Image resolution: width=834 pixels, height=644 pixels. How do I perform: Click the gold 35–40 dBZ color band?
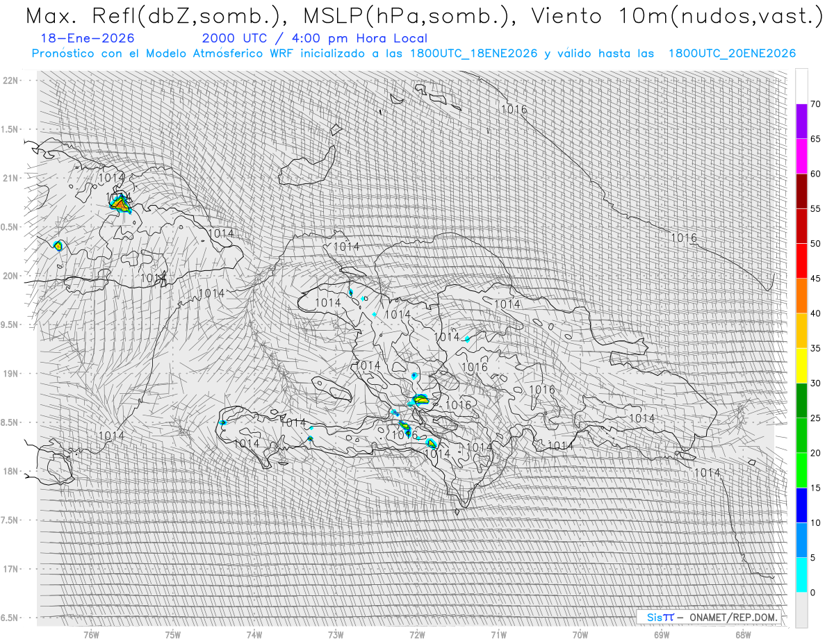coord(801,331)
